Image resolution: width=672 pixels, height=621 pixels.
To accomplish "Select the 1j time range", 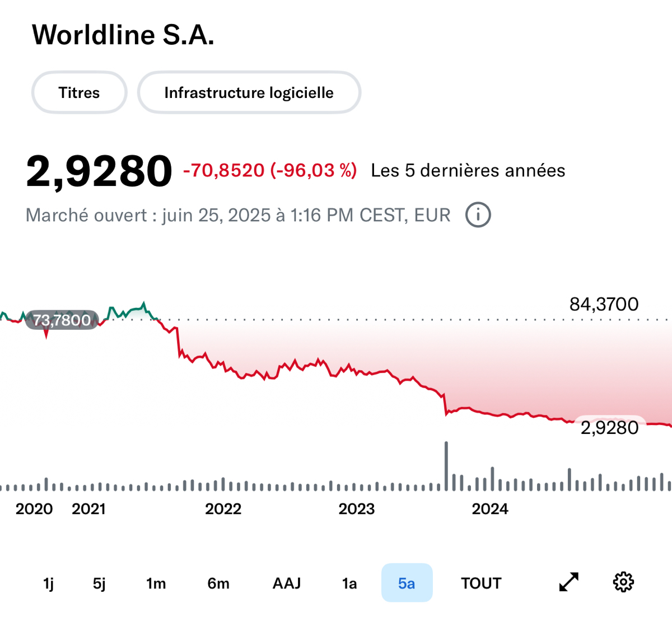I will [49, 583].
